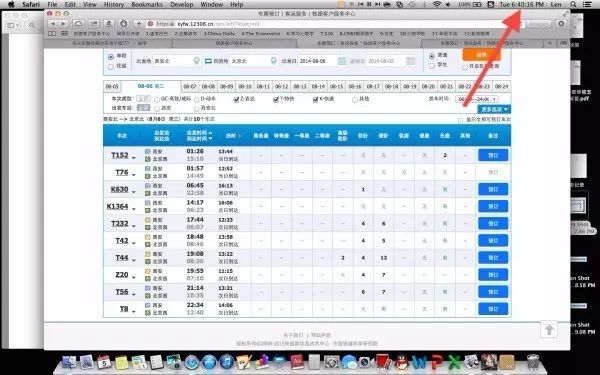The height and width of the screenshot is (375, 600).
Task: Expand train T152 stop details arrow
Action: click(134, 158)
